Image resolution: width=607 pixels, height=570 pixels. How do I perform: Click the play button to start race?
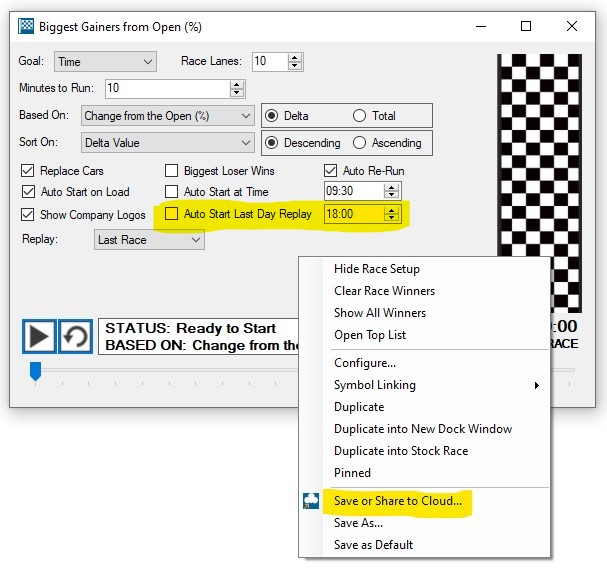[39, 336]
